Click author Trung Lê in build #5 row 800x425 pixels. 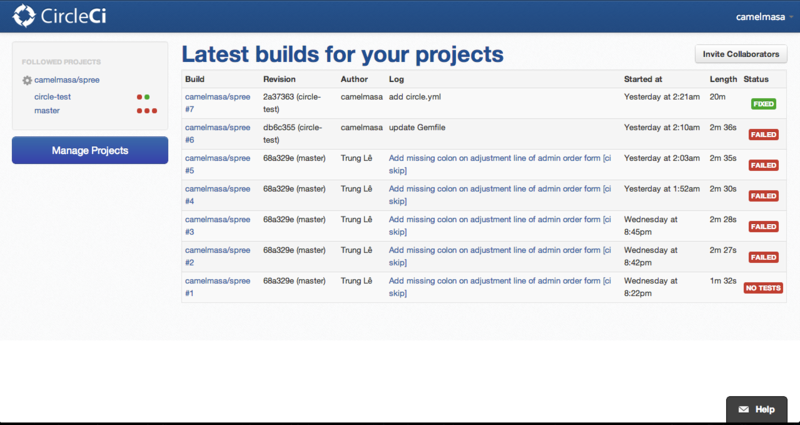tap(357, 158)
